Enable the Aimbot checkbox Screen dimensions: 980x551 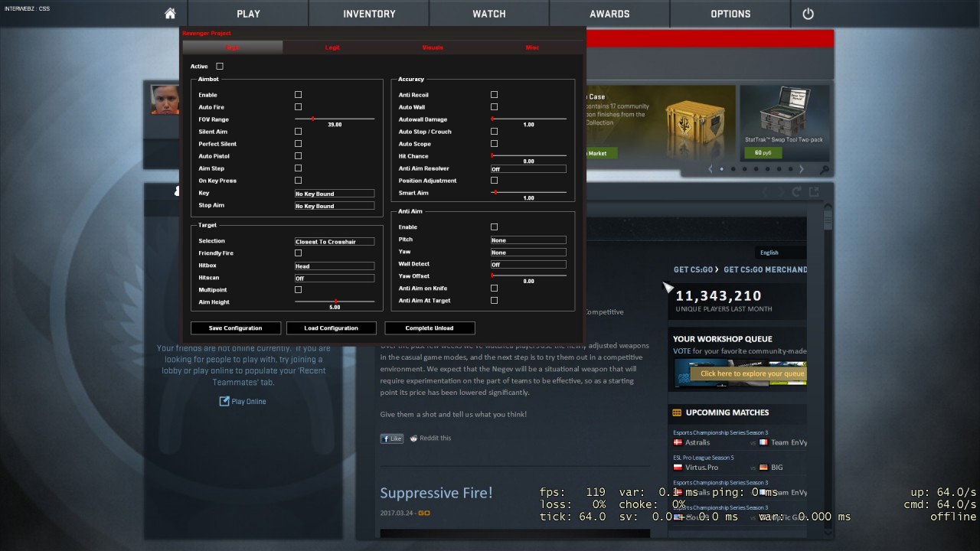[x=299, y=95]
